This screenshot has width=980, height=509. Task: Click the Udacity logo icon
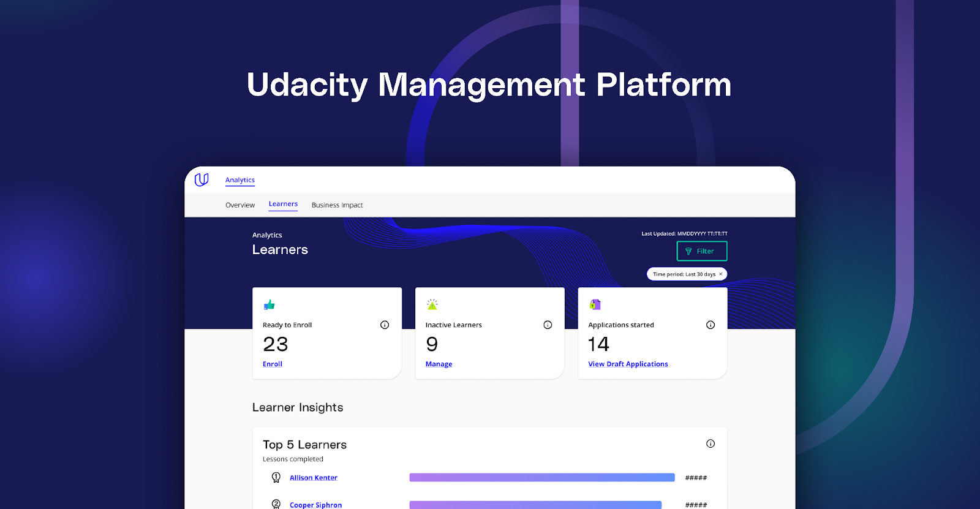pyautogui.click(x=202, y=179)
